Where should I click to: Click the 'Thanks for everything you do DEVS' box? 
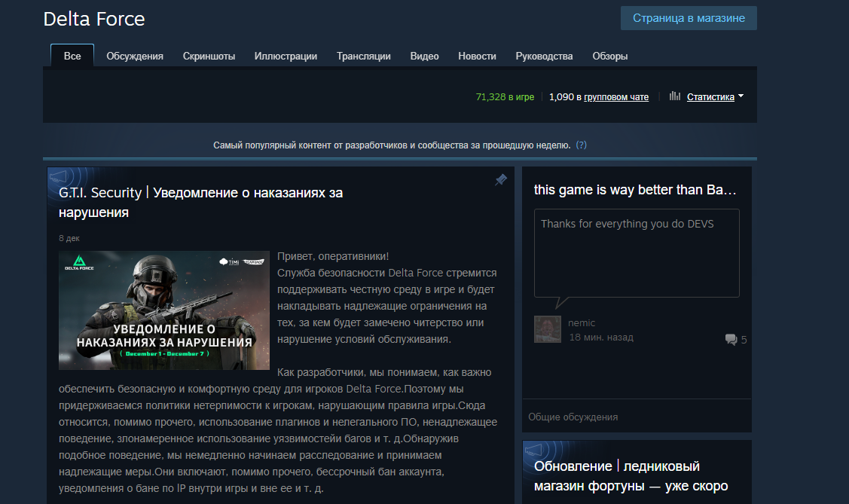(637, 253)
